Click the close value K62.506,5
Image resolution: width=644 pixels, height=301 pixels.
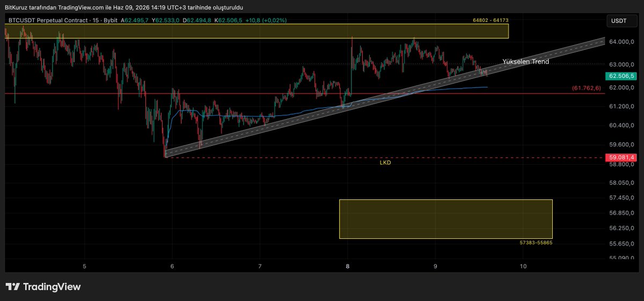[228, 20]
